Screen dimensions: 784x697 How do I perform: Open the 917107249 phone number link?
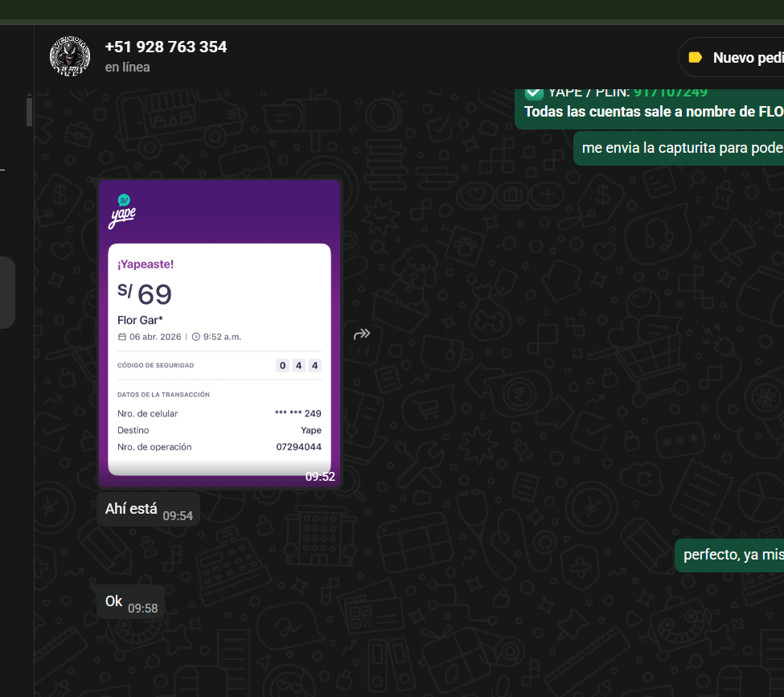pyautogui.click(x=670, y=92)
